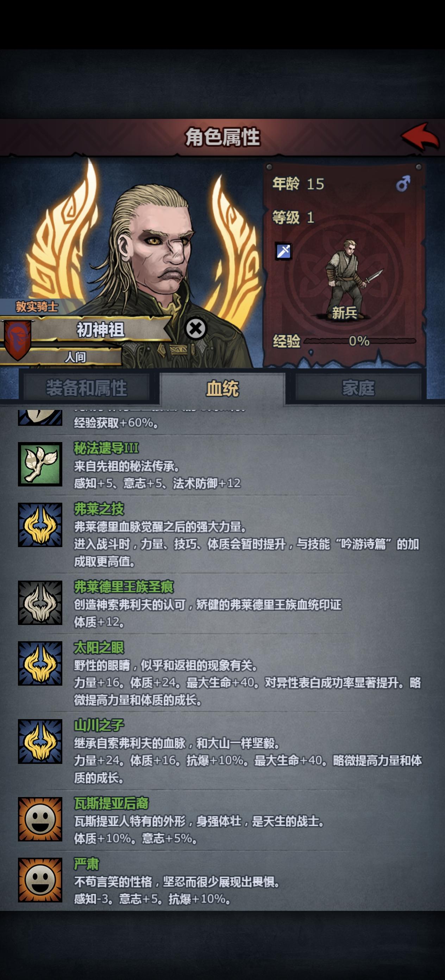Screen dimensions: 445x980
Task: Select the 瓦斯提亚后裔 smiley face icon
Action: point(40,820)
